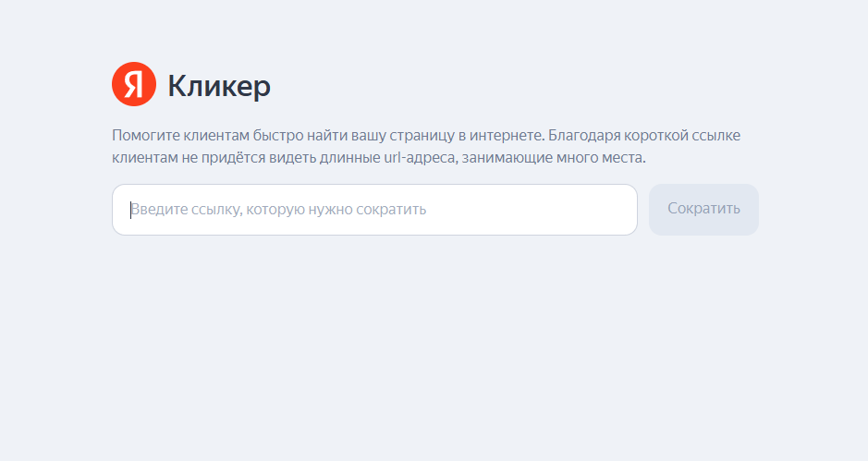The image size is (868, 461).
Task: Click the red Yandex logo icon
Action: click(x=134, y=84)
